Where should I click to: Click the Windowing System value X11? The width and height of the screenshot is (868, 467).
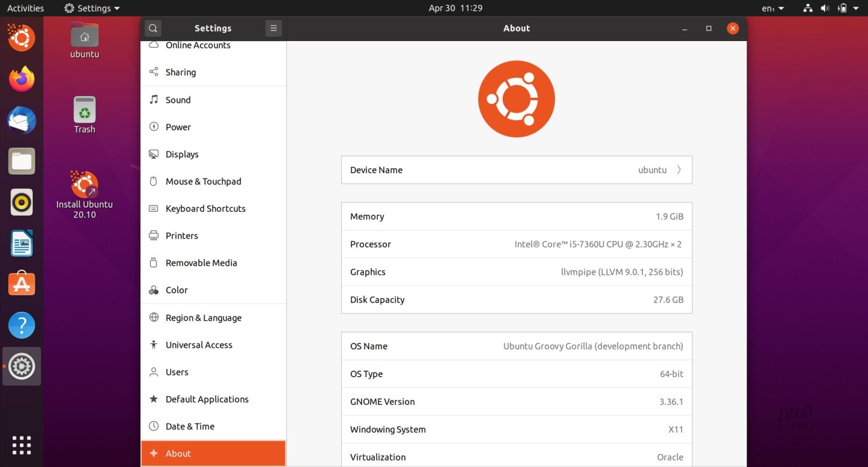(x=676, y=429)
